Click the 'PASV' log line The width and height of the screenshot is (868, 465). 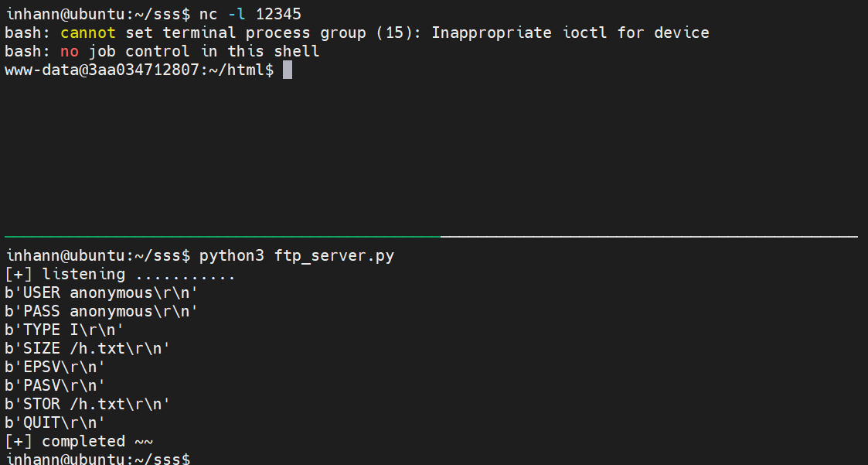[x=55, y=385]
